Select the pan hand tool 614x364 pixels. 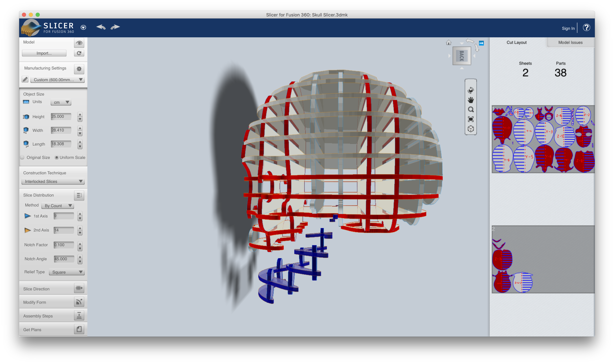[x=470, y=100]
